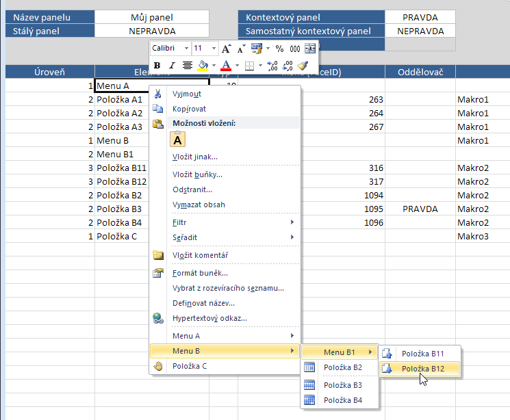510x420 pixels.
Task: Click the paste option A button
Action: click(x=177, y=140)
